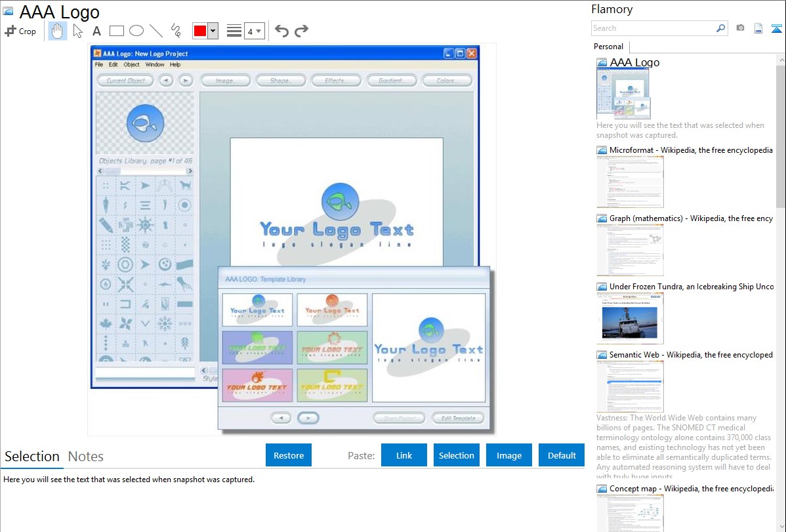This screenshot has height=532, width=786.
Task: Click the blue upward arrow panel icon
Action: [776, 28]
